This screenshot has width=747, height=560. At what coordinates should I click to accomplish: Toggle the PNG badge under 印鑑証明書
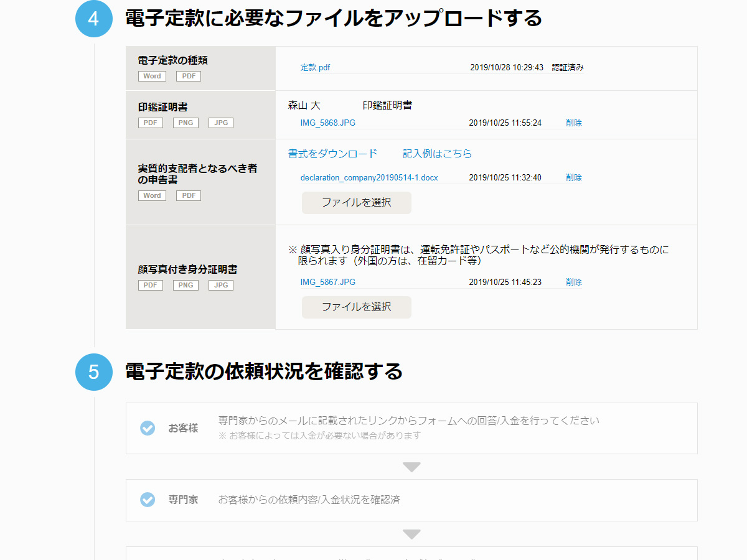pyautogui.click(x=185, y=123)
